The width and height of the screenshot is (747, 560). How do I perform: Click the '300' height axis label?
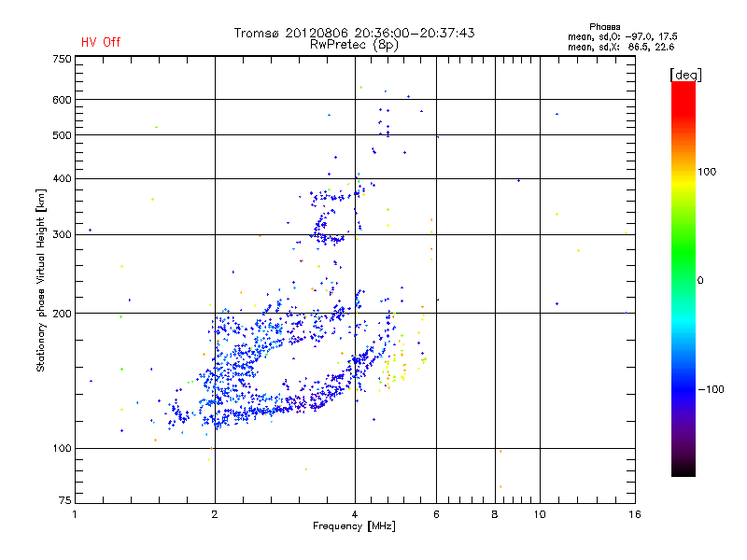coord(62,235)
